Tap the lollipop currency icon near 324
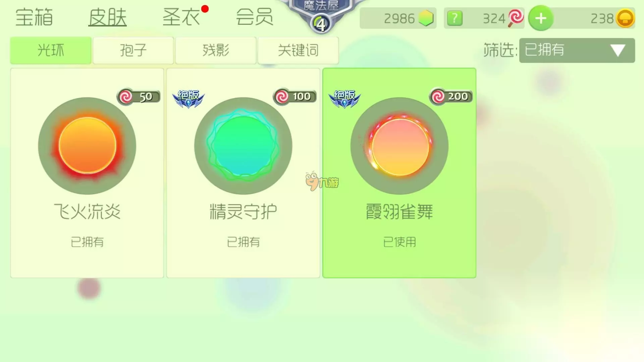The image size is (644, 362). (x=516, y=18)
